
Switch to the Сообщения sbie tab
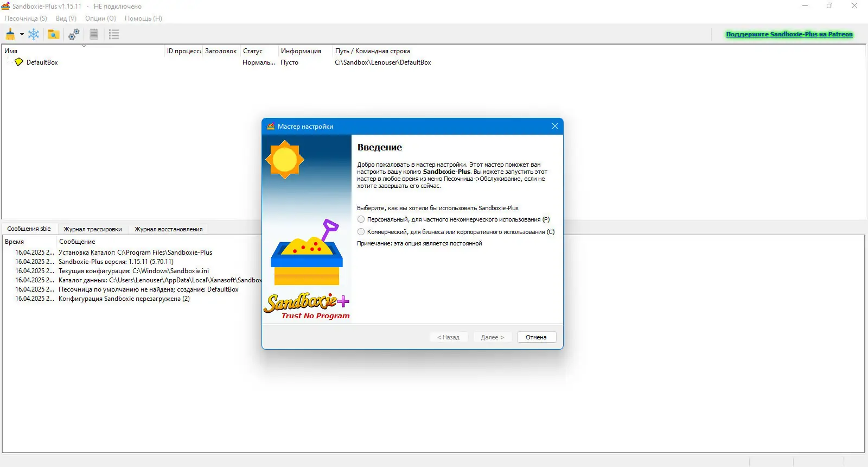[29, 229]
